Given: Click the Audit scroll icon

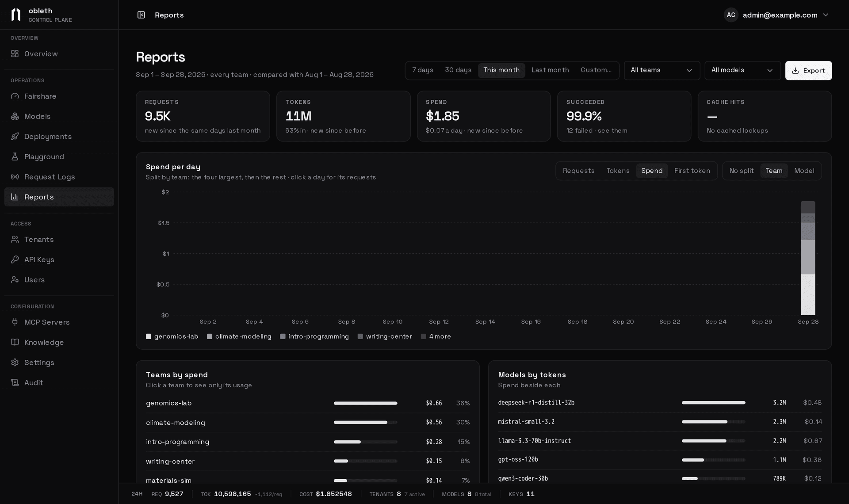Looking at the screenshot, I should tap(15, 382).
